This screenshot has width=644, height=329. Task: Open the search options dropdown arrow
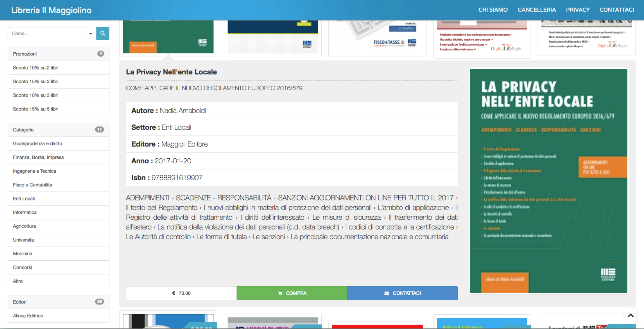coord(91,33)
